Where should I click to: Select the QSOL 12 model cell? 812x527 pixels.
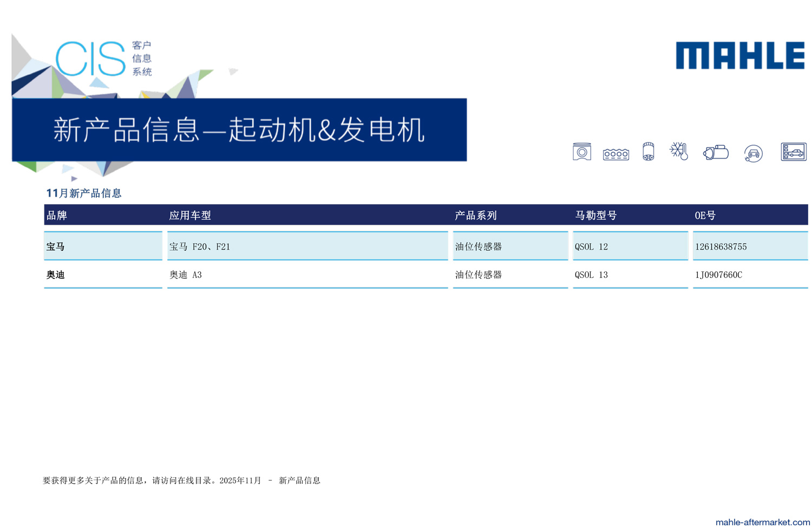591,247
